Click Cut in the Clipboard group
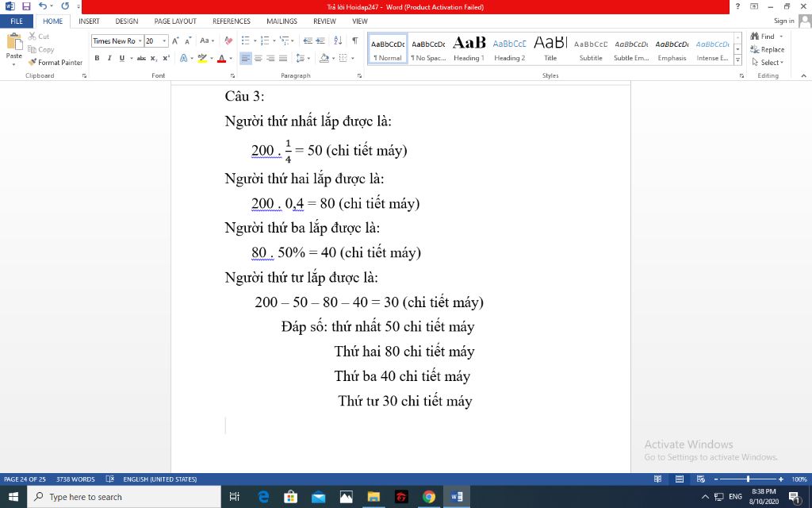Screen dimensions: 812x508 [x=39, y=37]
